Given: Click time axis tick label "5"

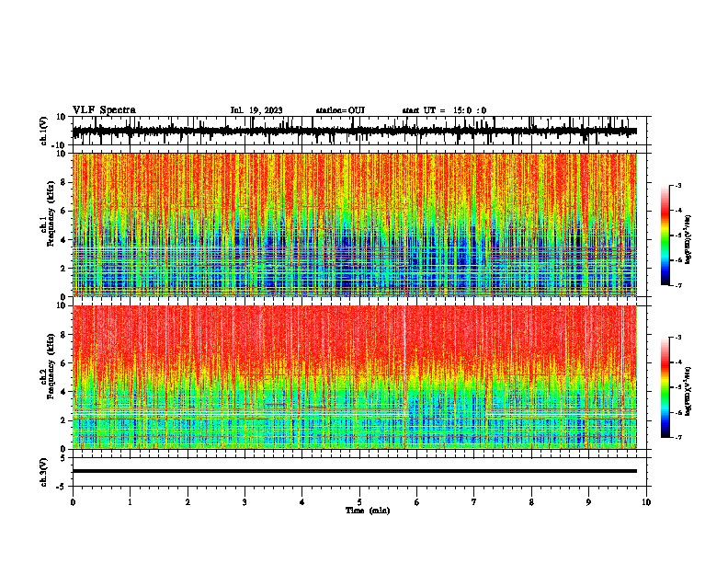Looking at the screenshot, I should point(359,502).
